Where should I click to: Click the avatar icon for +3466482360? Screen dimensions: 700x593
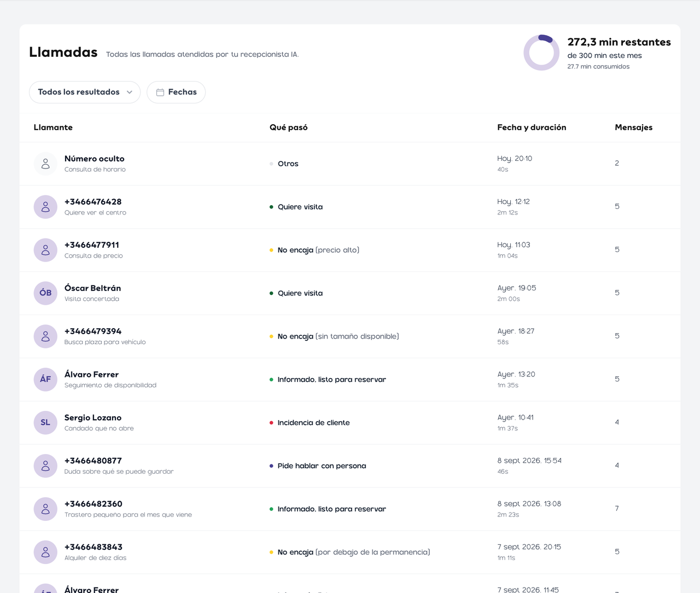pyautogui.click(x=45, y=509)
